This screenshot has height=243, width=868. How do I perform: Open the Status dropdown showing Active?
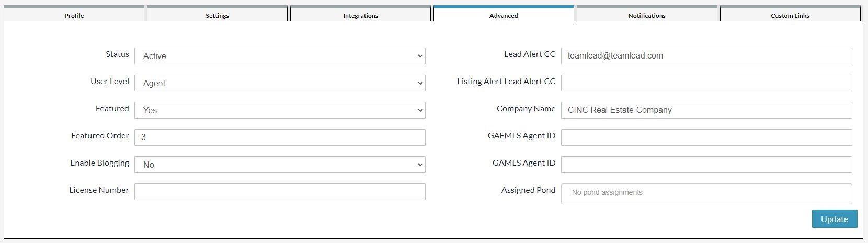point(280,56)
